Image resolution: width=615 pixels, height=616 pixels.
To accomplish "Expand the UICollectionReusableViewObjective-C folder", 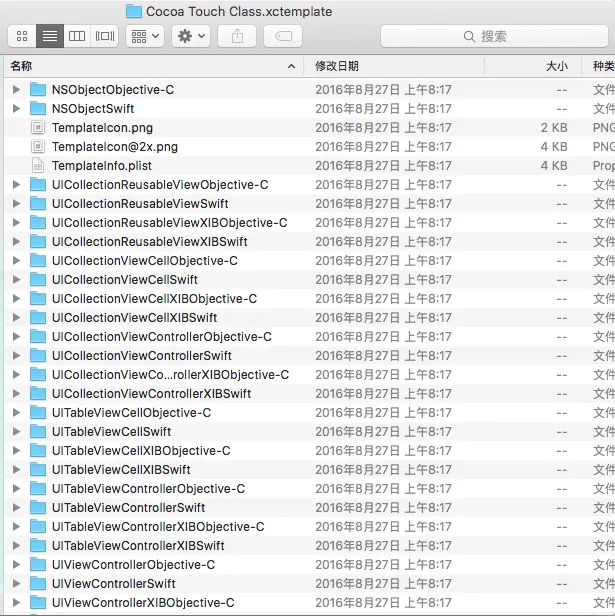I will click(16, 185).
